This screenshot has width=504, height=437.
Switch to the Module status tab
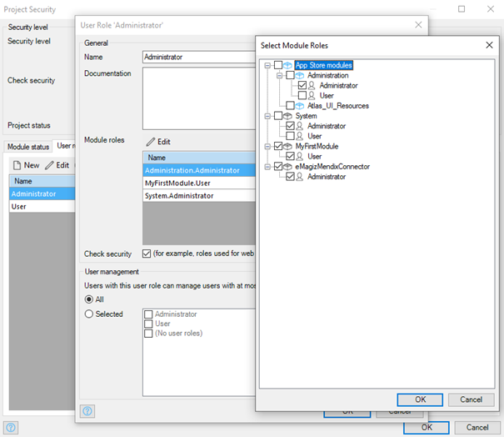tap(28, 147)
